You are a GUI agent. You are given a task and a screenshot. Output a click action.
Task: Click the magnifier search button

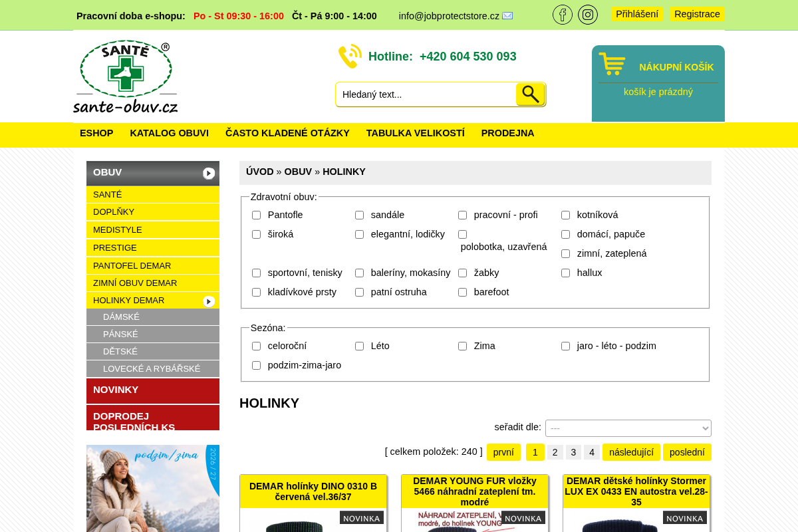[530, 94]
